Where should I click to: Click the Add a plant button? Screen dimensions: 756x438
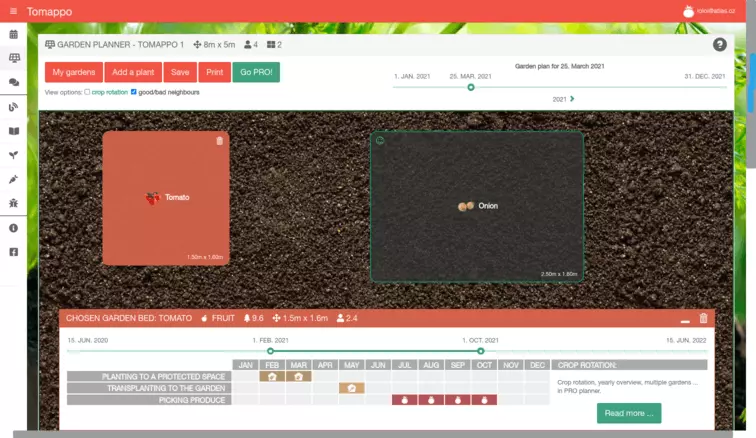pos(133,72)
